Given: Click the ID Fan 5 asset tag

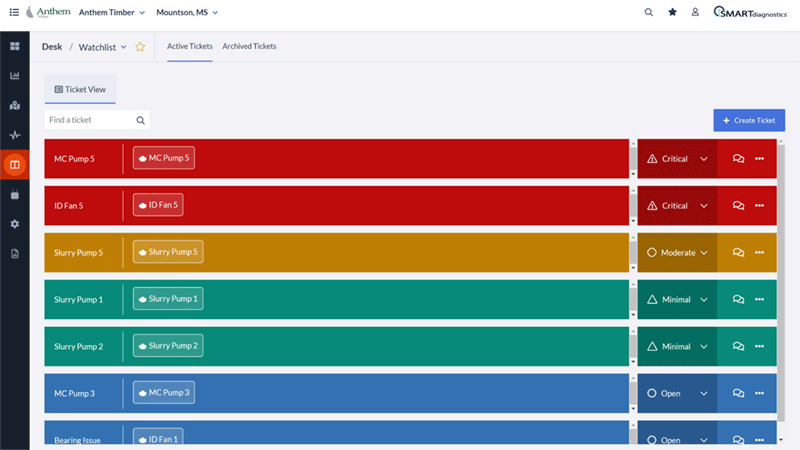Looking at the screenshot, I should click(x=158, y=205).
